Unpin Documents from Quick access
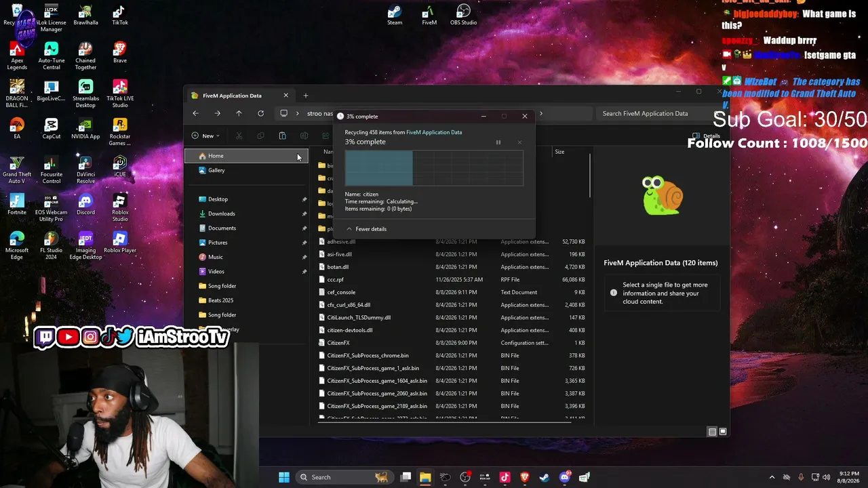The image size is (868, 488). pyautogui.click(x=304, y=228)
